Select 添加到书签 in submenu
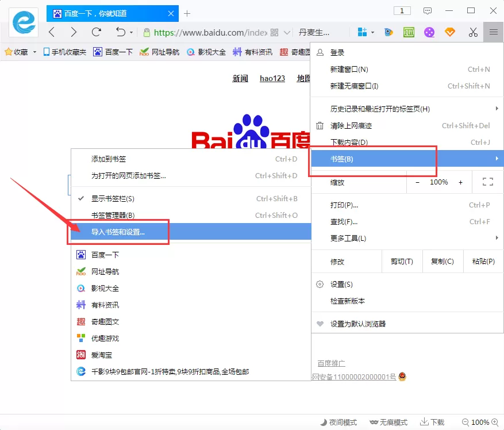Screen dimensions: 504x430 [x=191, y=159]
